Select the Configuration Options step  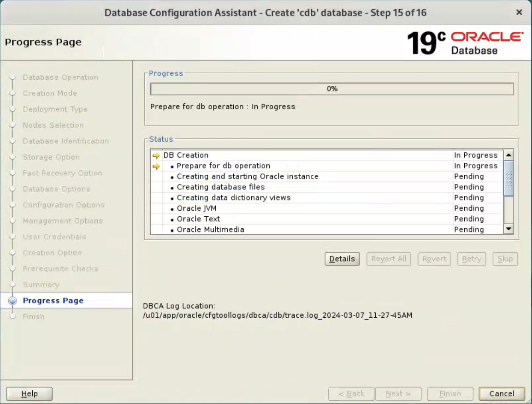[x=64, y=205]
